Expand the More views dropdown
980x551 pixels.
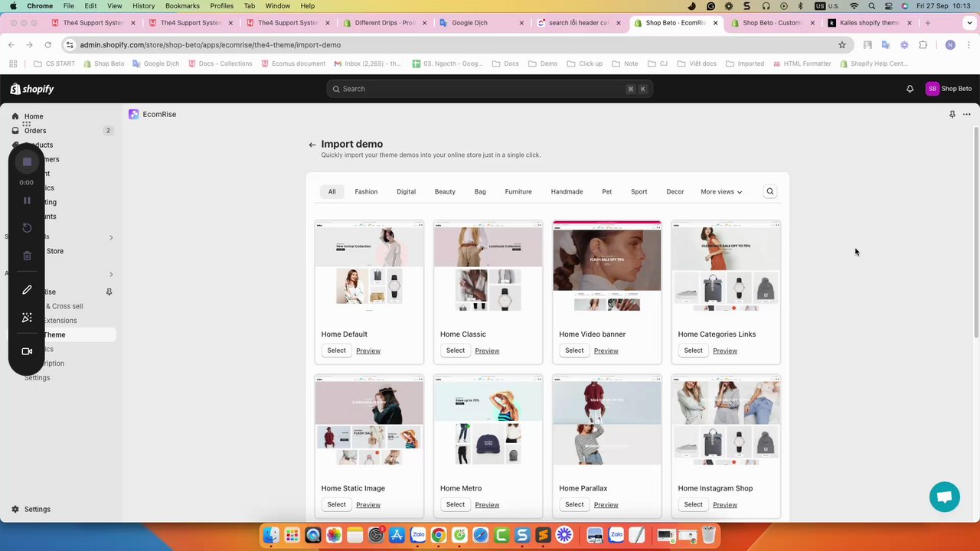721,191
